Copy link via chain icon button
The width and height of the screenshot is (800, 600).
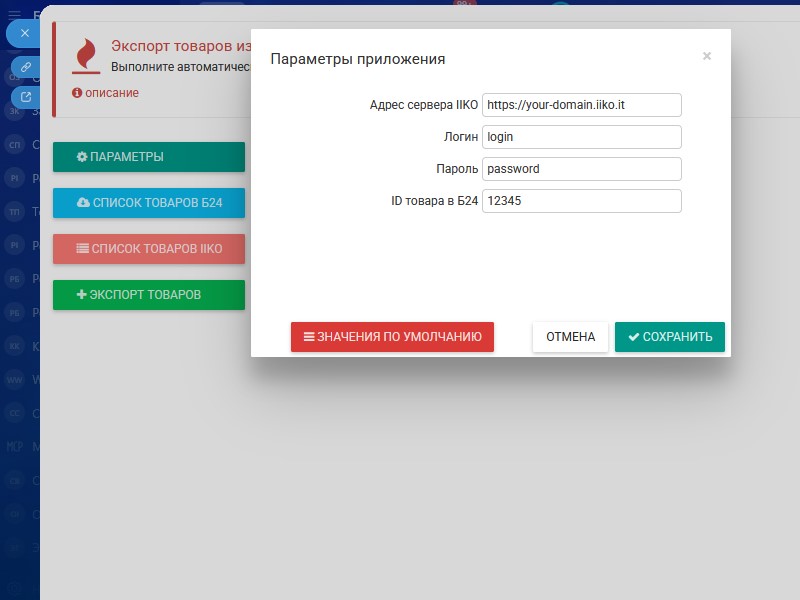tap(26, 67)
